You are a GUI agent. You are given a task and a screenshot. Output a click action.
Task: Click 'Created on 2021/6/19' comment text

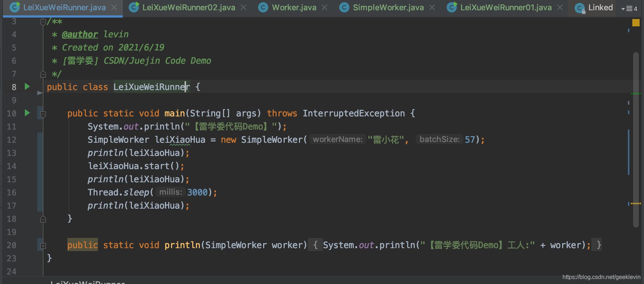113,48
